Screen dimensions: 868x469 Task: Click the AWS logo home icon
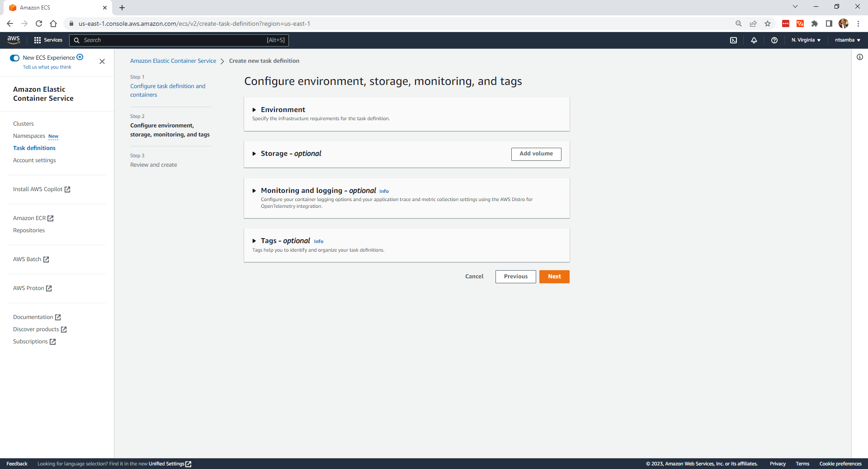(x=14, y=40)
